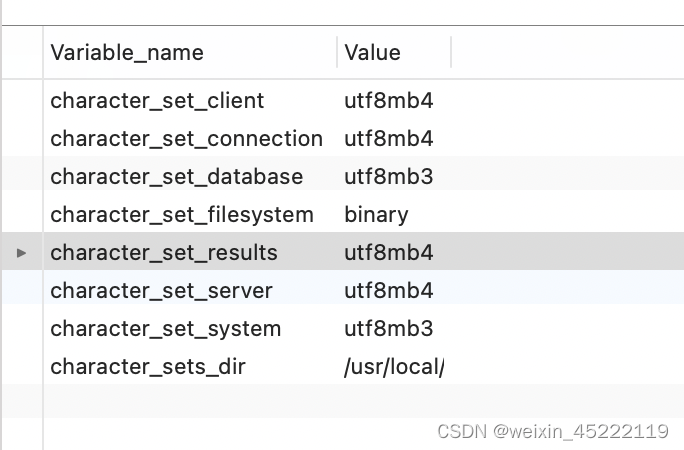684x450 pixels.
Task: Click the value of character_set_results
Action: click(389, 253)
